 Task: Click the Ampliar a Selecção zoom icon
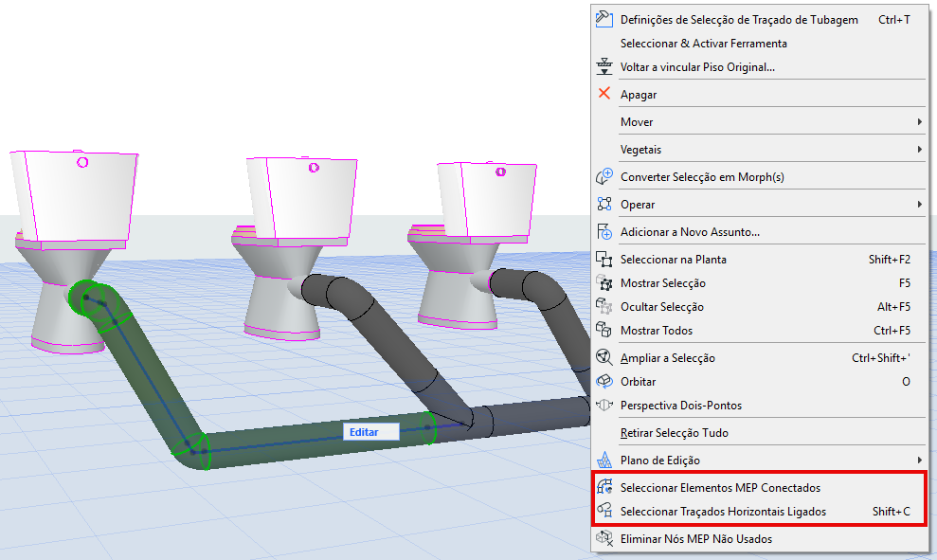tap(604, 357)
